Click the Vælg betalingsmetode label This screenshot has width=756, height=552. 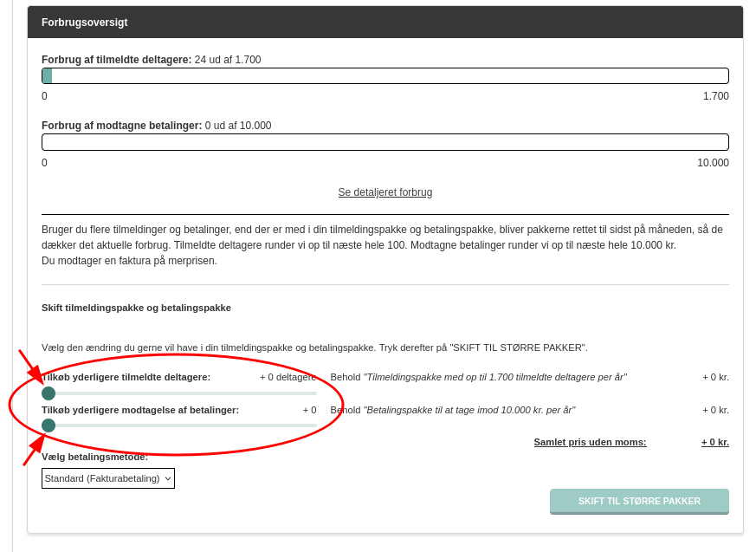[95, 457]
